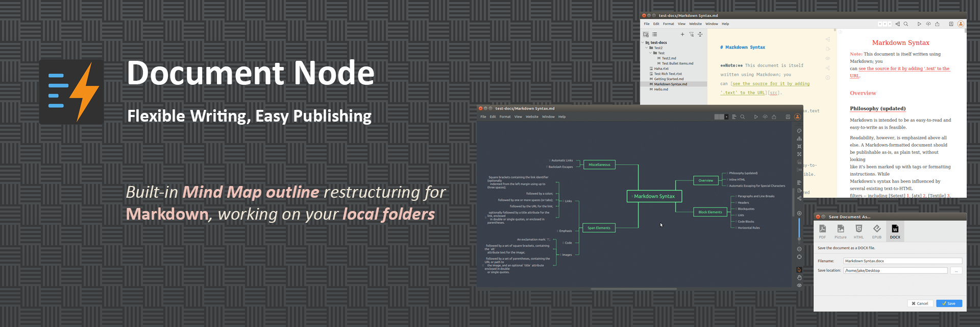The height and width of the screenshot is (327, 980).
Task: Click collapse-all icon in file sidebar
Action: click(x=700, y=34)
